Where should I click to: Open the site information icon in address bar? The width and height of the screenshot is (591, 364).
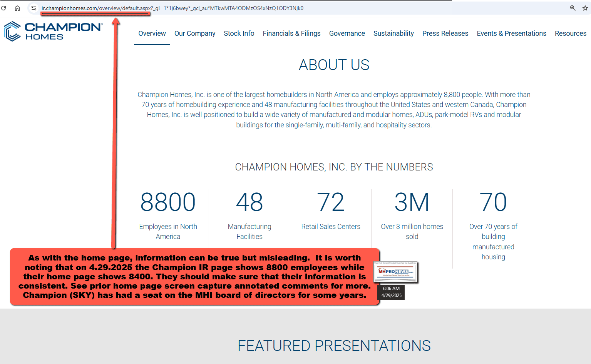point(34,8)
